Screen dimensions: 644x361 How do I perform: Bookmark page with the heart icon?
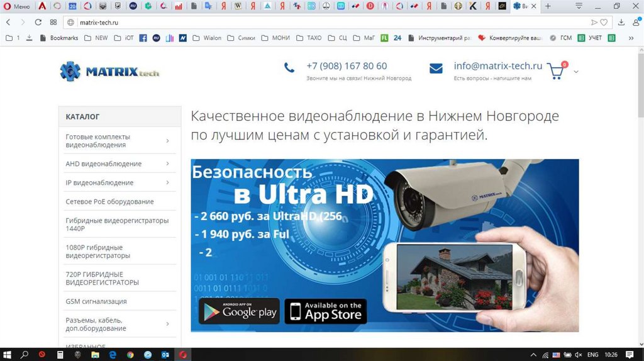pyautogui.click(x=604, y=22)
